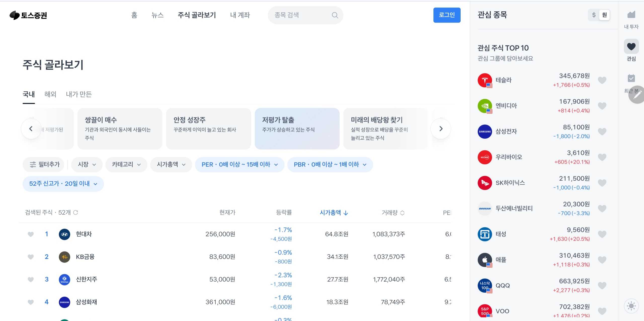Click the 삼성화재 logo
The width and height of the screenshot is (644, 321).
point(64,302)
